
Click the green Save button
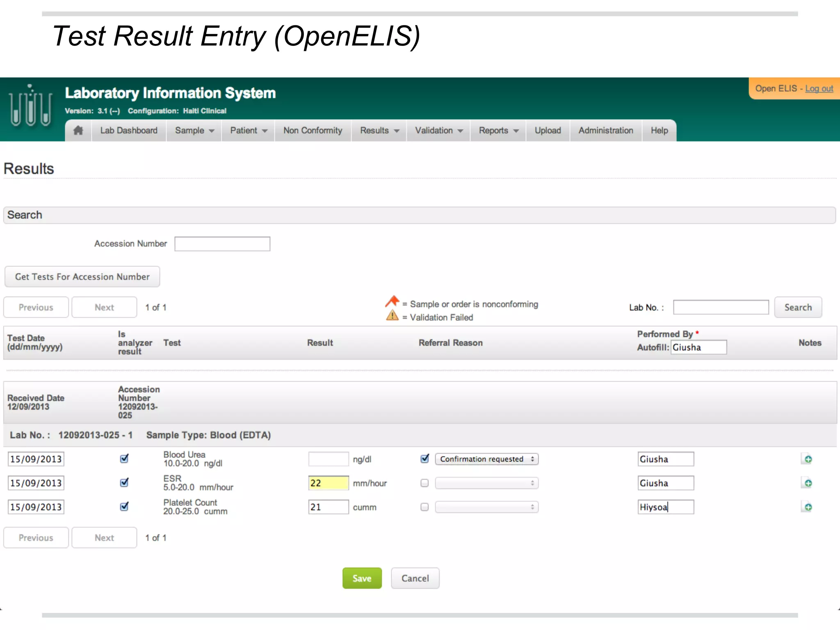pyautogui.click(x=362, y=578)
